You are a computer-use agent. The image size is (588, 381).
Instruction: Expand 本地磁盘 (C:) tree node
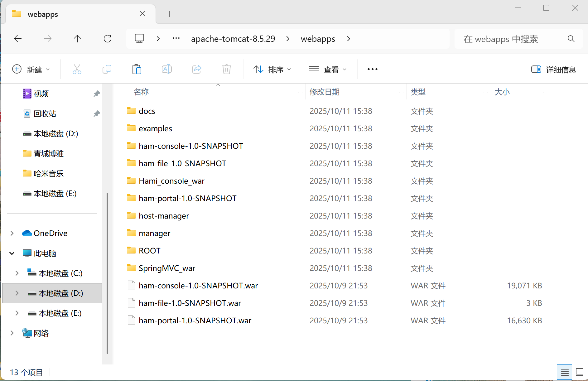point(17,273)
